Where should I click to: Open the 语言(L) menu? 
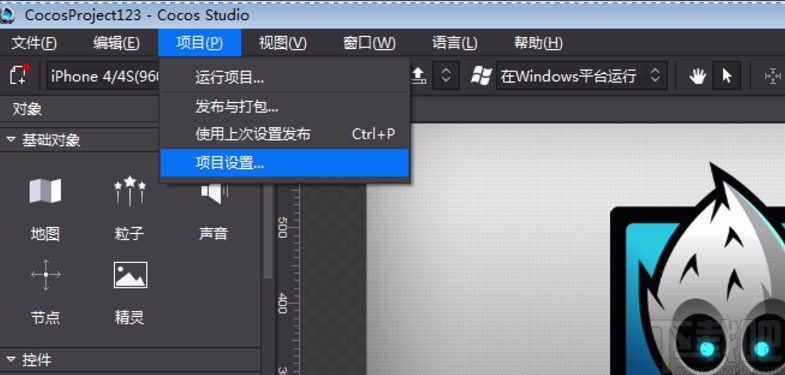[x=455, y=43]
